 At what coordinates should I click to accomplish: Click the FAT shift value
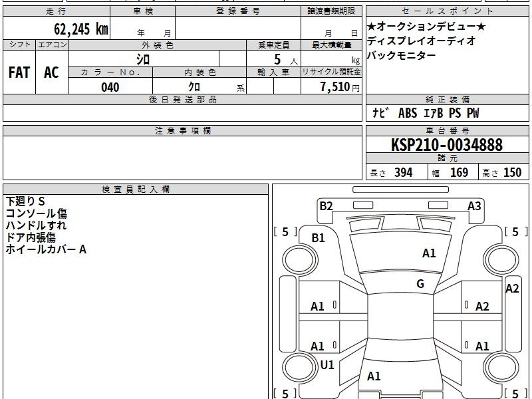(19, 72)
